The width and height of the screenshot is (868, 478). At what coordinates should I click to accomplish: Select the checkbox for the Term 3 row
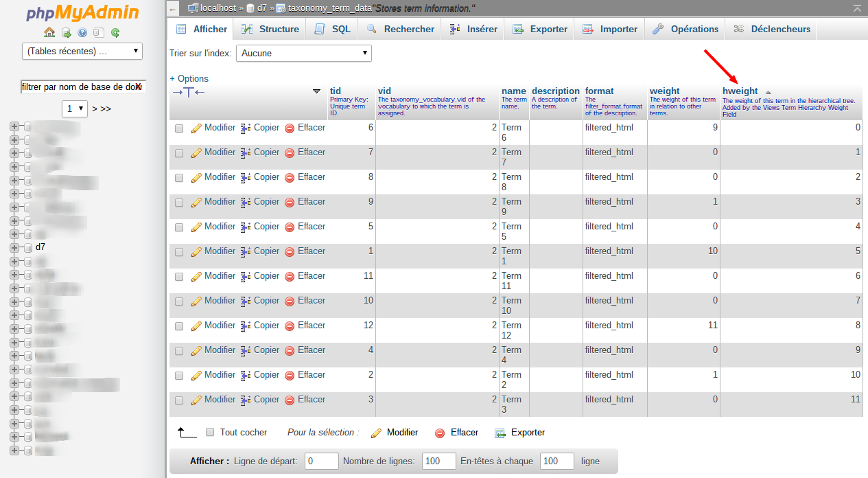coord(179,400)
